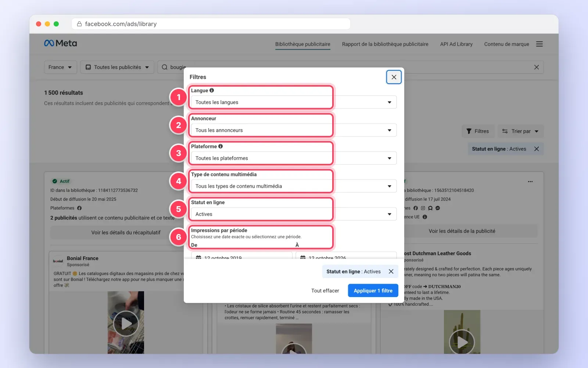
Task: Remove Statut en ligne Actives page chip
Action: (537, 149)
